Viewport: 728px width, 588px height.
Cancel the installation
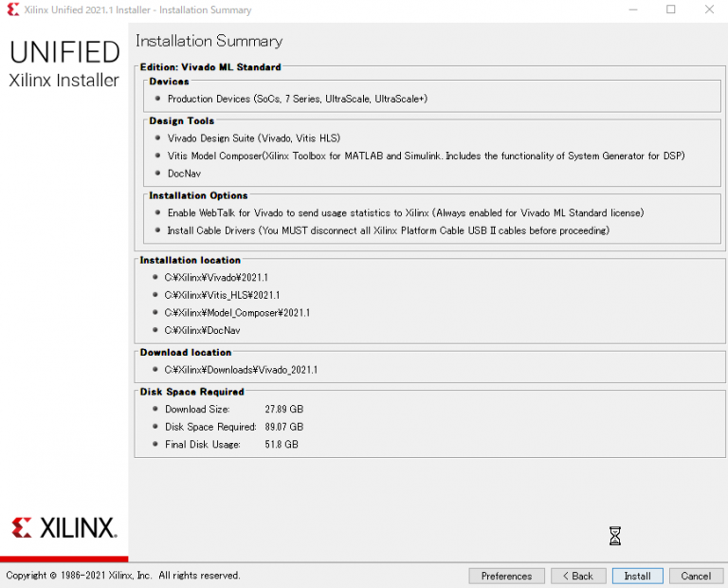[696, 576]
